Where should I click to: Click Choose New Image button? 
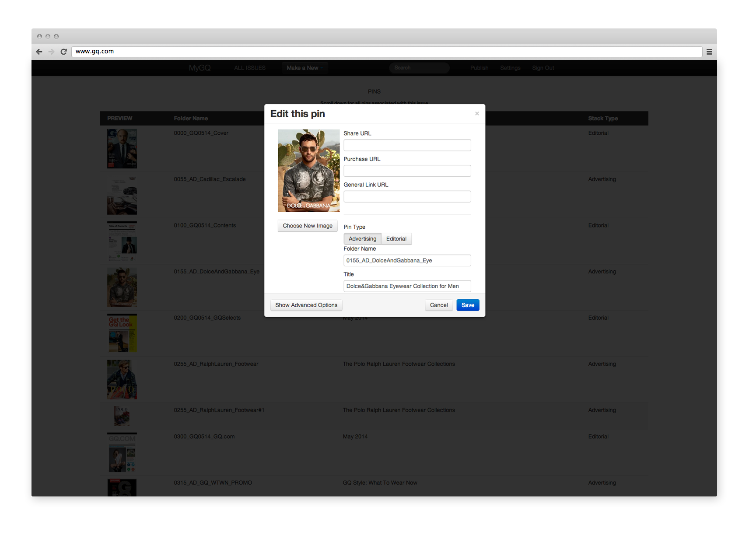click(307, 226)
